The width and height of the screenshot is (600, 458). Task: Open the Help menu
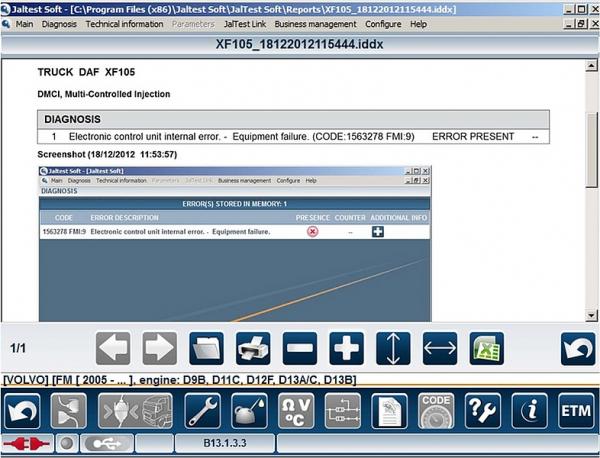(418, 24)
